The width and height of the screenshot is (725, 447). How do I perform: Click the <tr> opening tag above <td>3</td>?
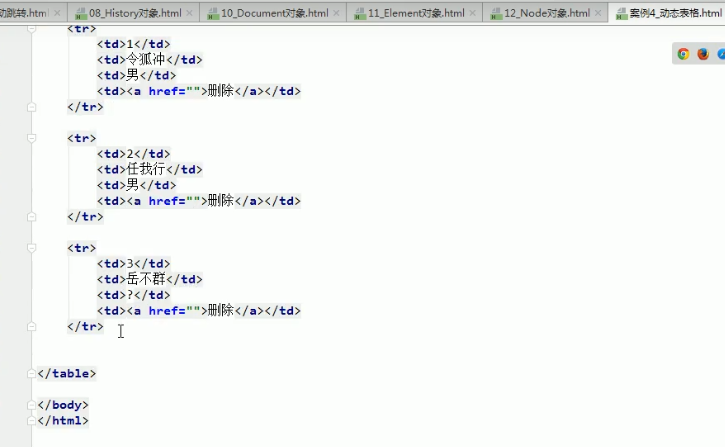point(82,248)
